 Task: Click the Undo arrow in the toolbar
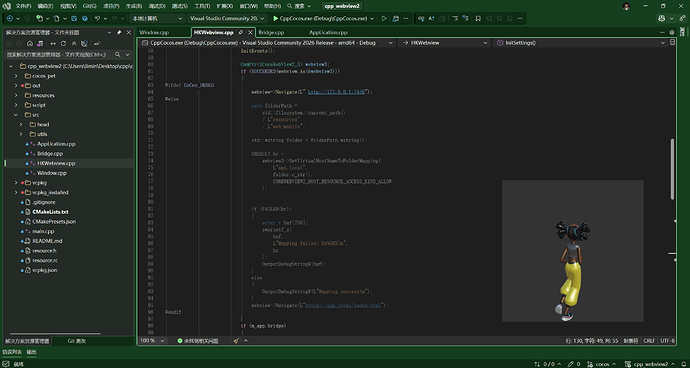click(x=97, y=18)
